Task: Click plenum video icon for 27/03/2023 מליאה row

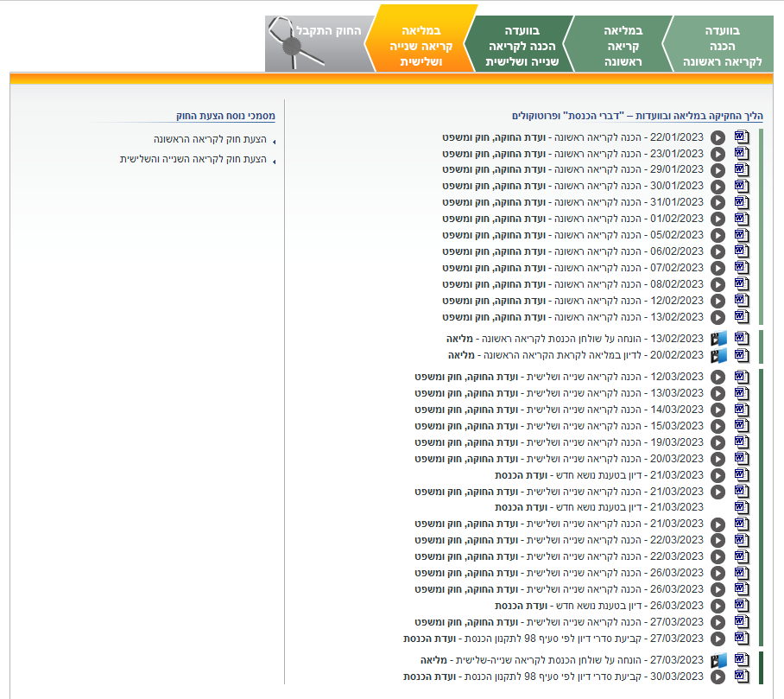Action: pyautogui.click(x=718, y=660)
